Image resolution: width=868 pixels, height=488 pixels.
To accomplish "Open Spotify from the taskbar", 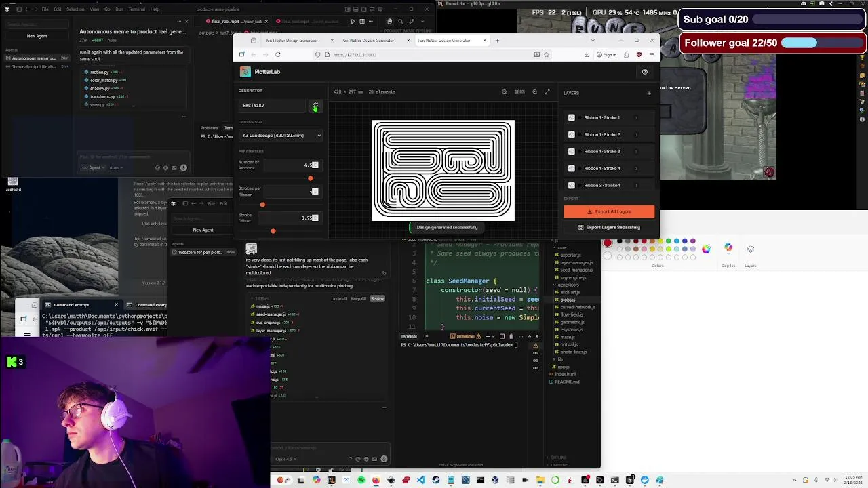I will 361,480.
